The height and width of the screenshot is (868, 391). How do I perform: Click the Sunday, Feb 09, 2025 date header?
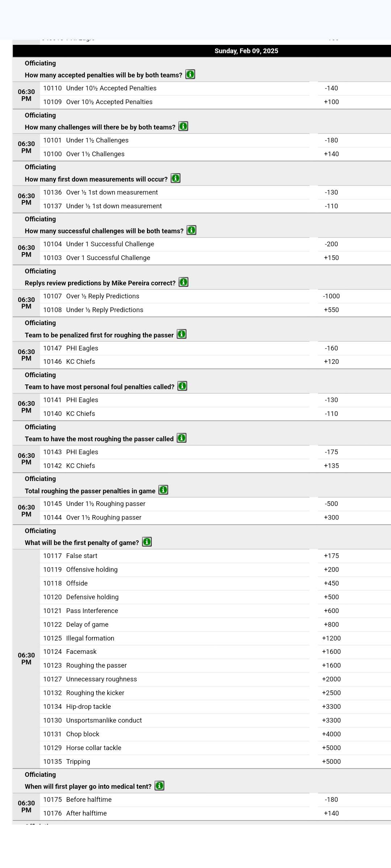pos(246,51)
